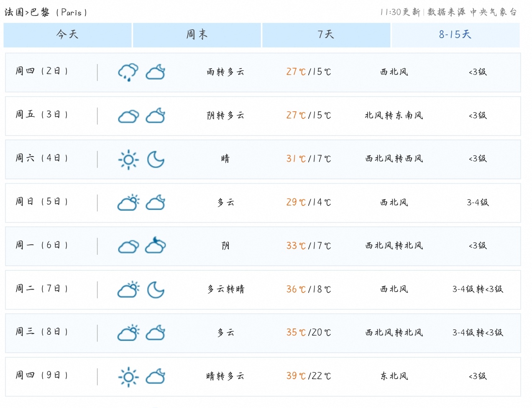The image size is (532, 408).
Task: Switch to the 今天 tab
Action: pyautogui.click(x=67, y=35)
